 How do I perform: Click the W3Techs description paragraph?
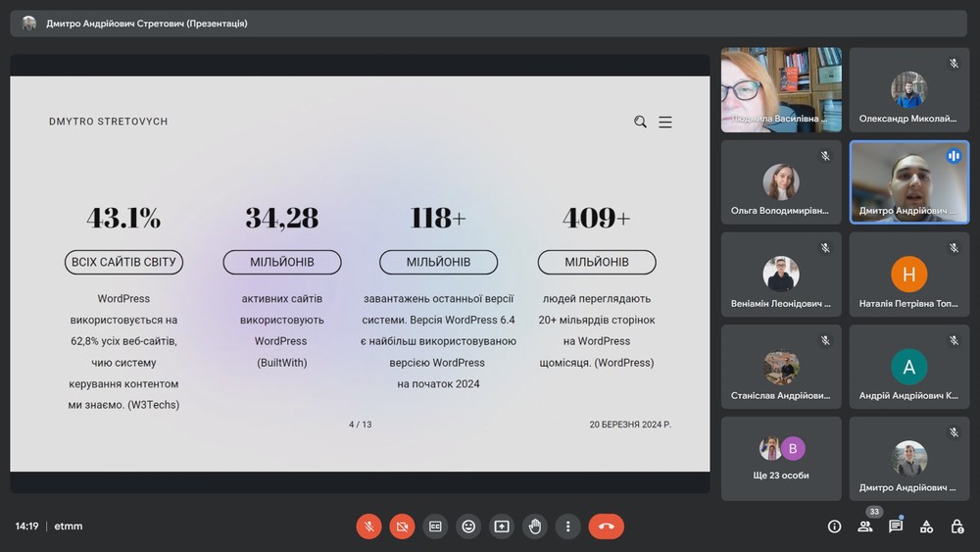click(x=123, y=351)
